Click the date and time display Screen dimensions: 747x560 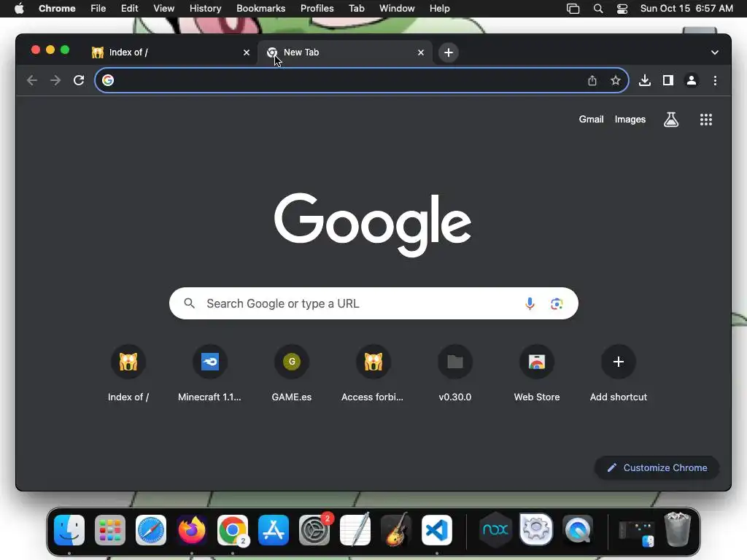[686, 9]
